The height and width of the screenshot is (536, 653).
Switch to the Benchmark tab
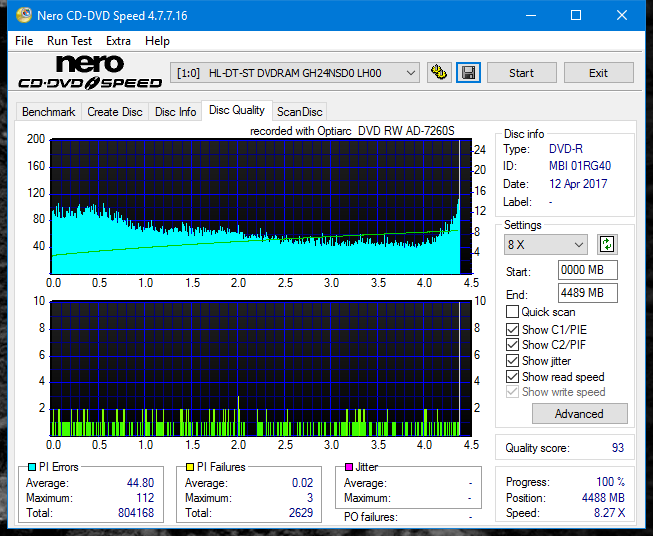point(49,112)
